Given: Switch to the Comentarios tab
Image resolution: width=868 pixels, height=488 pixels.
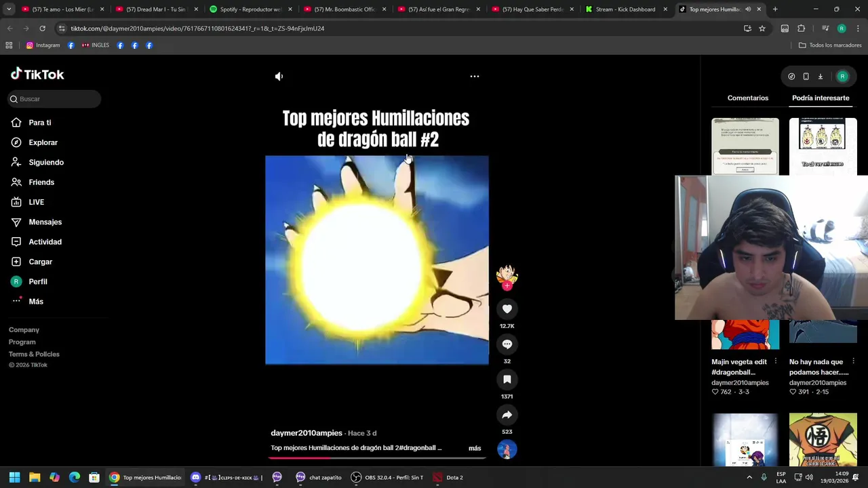Looking at the screenshot, I should tap(748, 98).
